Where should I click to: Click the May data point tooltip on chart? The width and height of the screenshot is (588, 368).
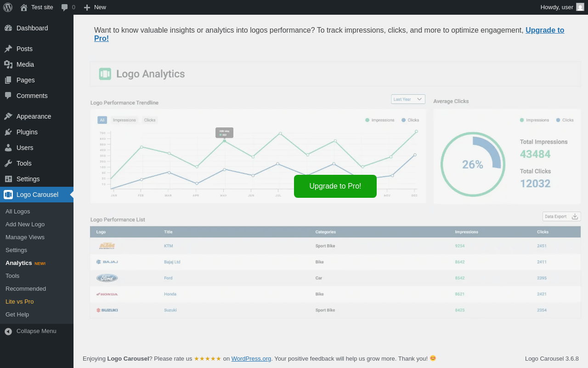(225, 132)
